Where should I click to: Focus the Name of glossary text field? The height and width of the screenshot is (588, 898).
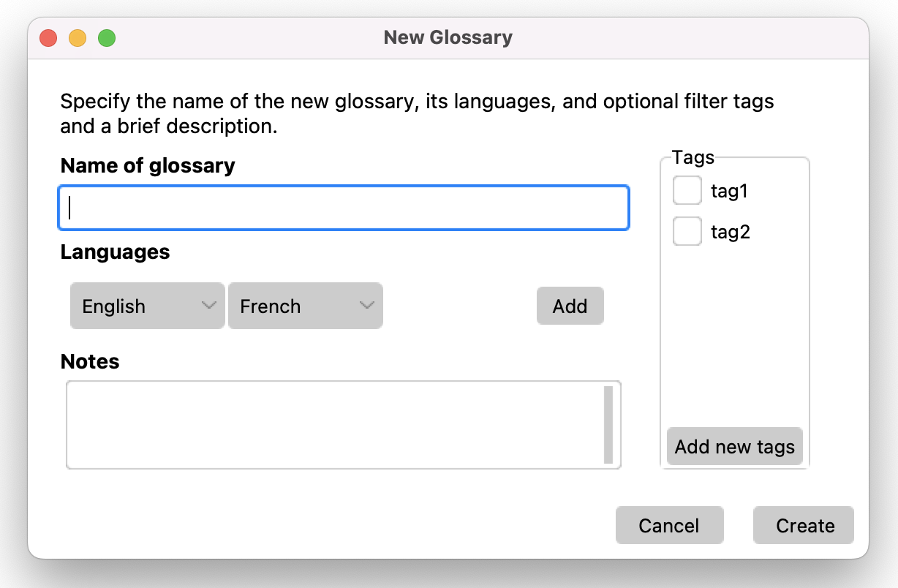(343, 208)
